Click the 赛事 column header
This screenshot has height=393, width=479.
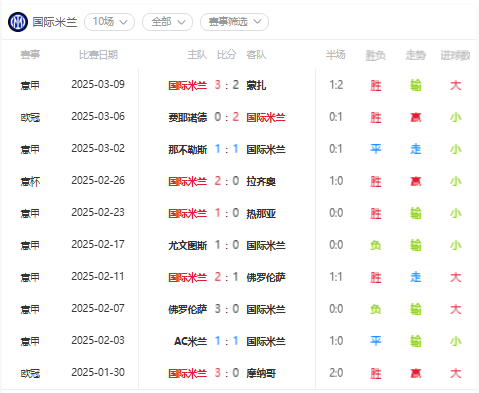30,55
